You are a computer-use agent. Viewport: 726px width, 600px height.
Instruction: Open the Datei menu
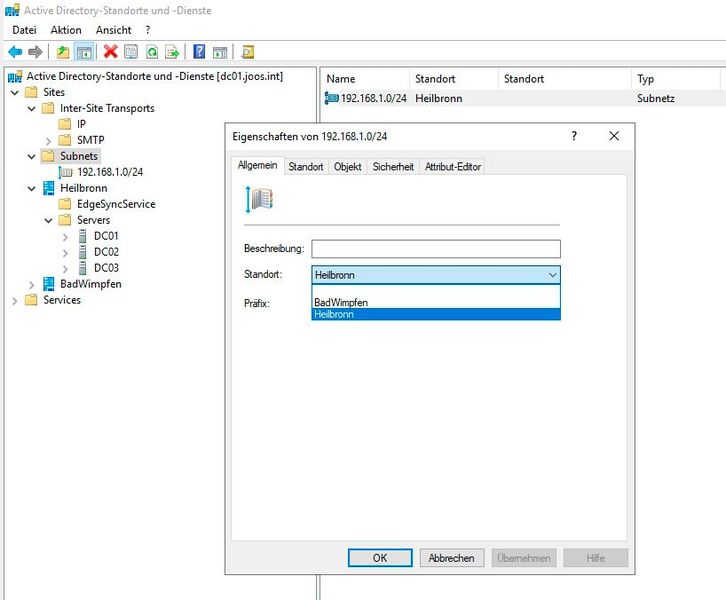pos(24,30)
